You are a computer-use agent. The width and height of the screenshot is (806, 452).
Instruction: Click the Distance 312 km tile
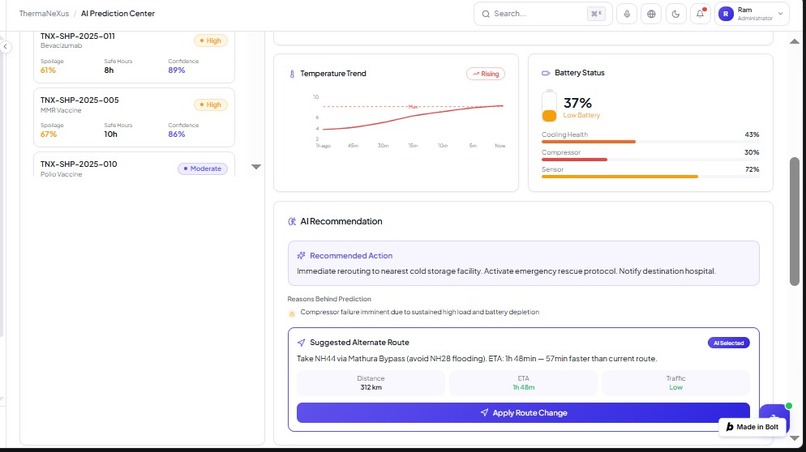pyautogui.click(x=371, y=383)
